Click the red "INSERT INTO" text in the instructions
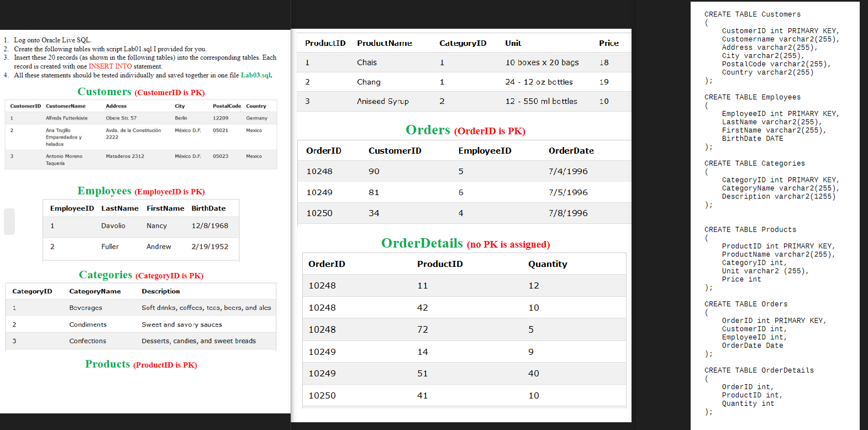Viewport: 868px width, 430px height. pos(111,66)
